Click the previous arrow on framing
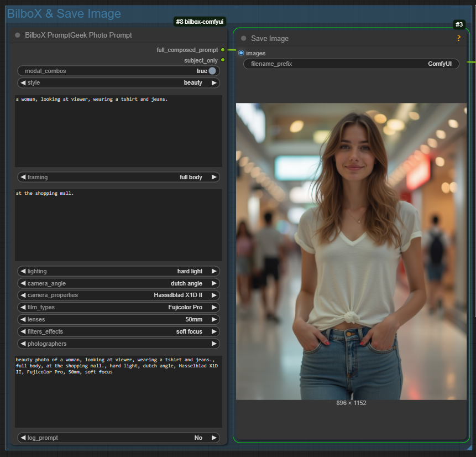476x457 pixels. [23, 178]
